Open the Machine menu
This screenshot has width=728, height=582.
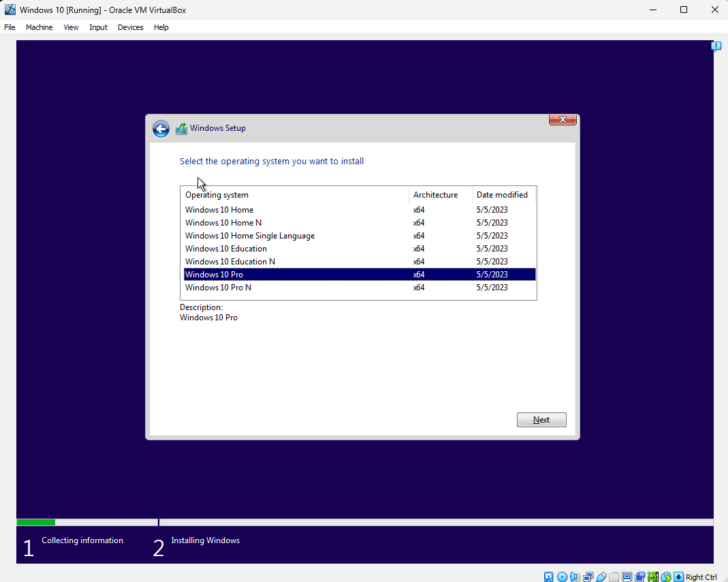pos(39,27)
